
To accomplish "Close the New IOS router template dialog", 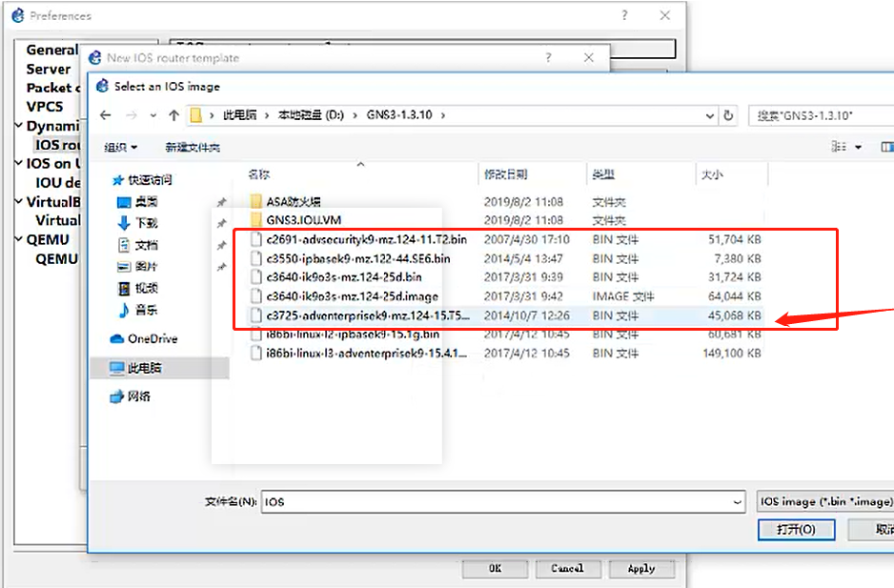I will [x=588, y=57].
